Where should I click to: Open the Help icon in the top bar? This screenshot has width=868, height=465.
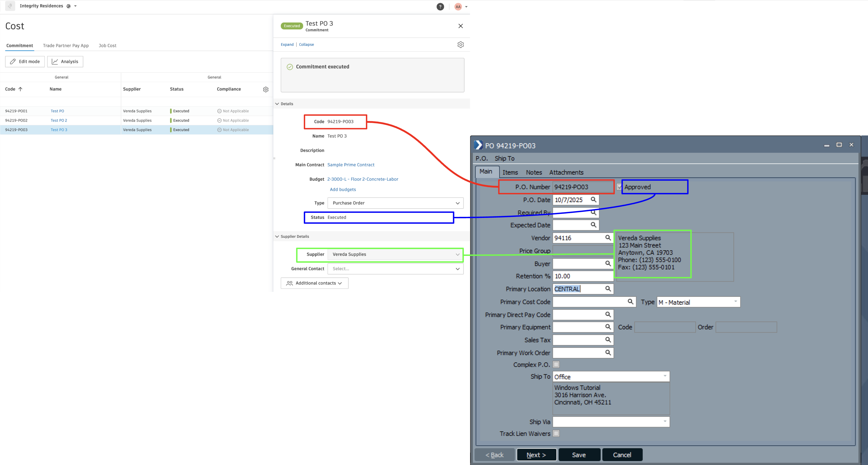point(440,6)
